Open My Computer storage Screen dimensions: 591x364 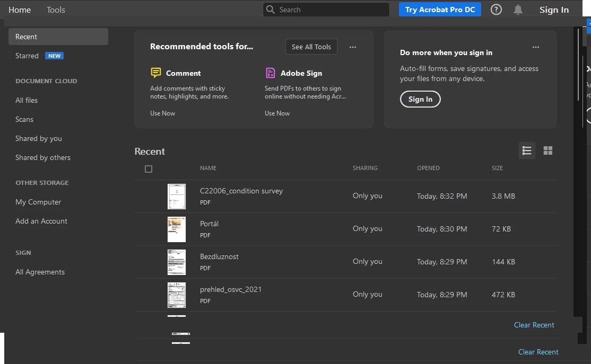pos(38,202)
